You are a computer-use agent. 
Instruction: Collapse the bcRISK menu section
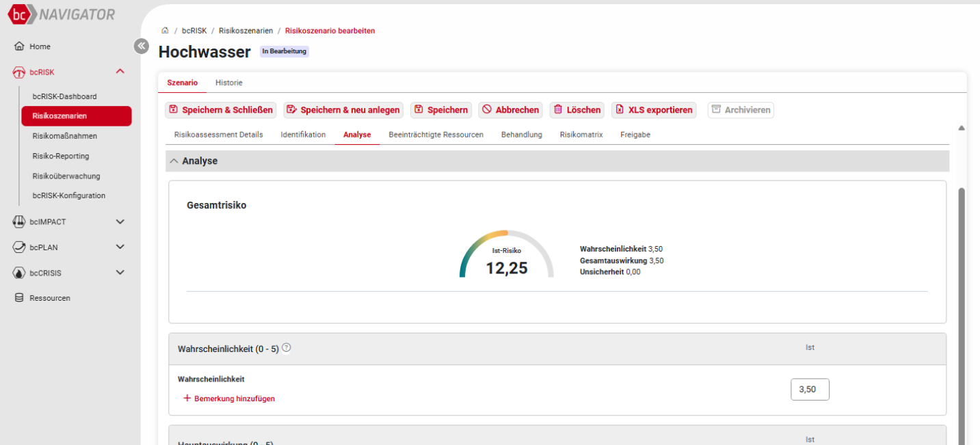coord(120,72)
